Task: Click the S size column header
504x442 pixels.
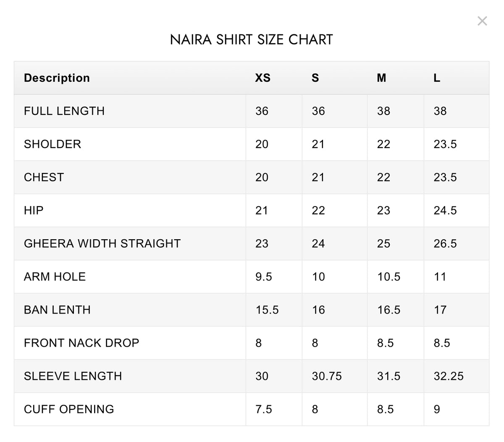Action: point(315,78)
